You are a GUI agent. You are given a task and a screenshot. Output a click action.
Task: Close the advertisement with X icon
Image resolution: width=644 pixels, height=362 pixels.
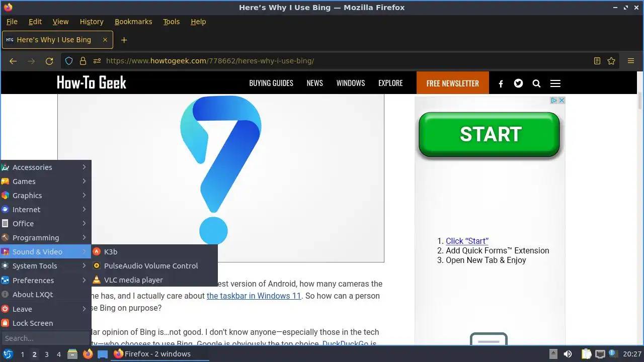[561, 101]
